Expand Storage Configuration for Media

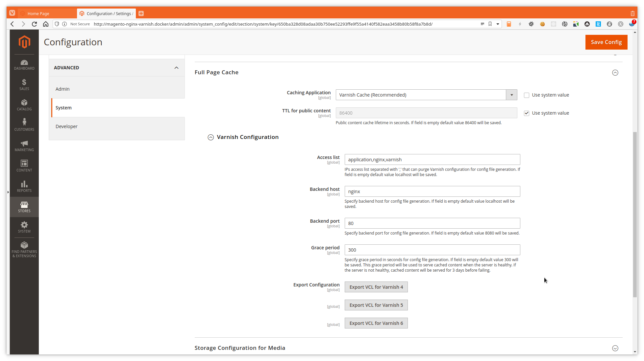click(615, 348)
